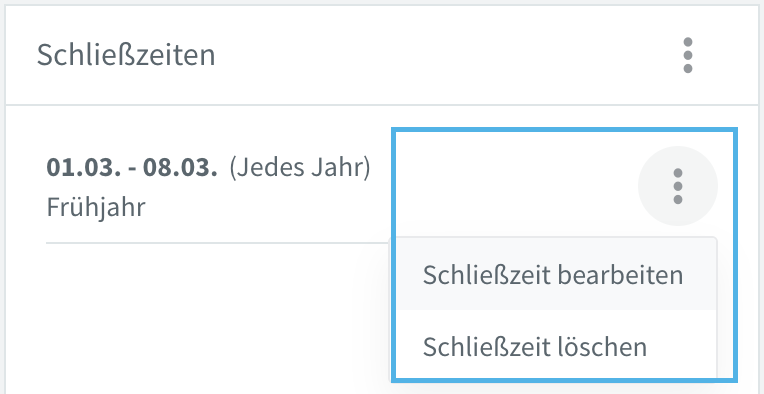Image resolution: width=764 pixels, height=394 pixels.
Task: Open more options beside Schließzeiten title
Action: pyautogui.click(x=688, y=55)
